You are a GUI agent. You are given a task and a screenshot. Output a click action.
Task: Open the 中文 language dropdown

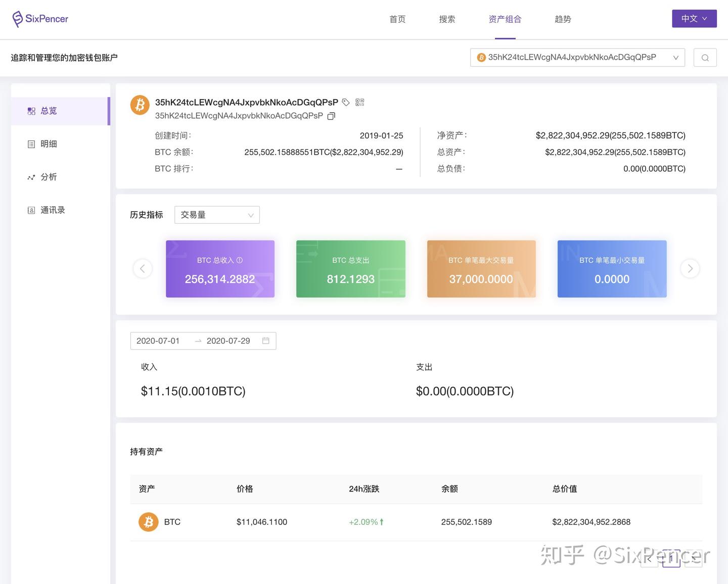(x=694, y=18)
